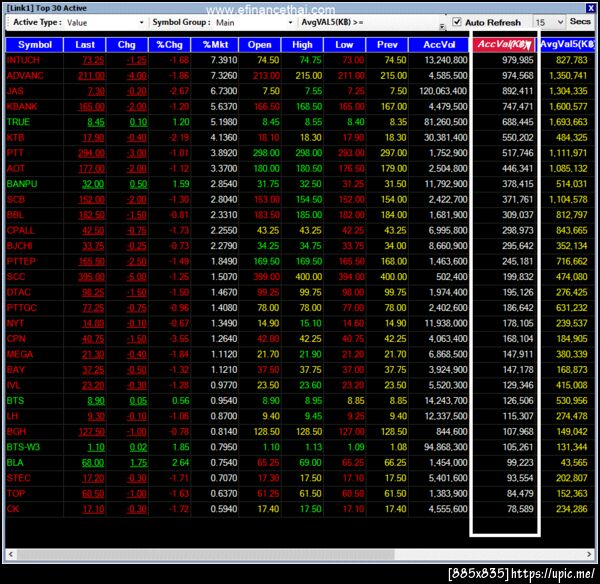
Task: Click the AvgVAL5(KB) filter input field
Action: click(402, 22)
